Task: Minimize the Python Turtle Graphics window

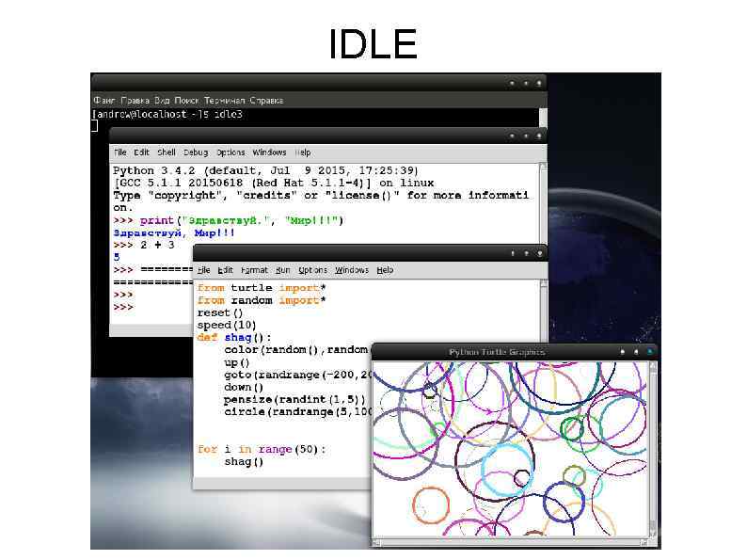Action: coord(622,352)
